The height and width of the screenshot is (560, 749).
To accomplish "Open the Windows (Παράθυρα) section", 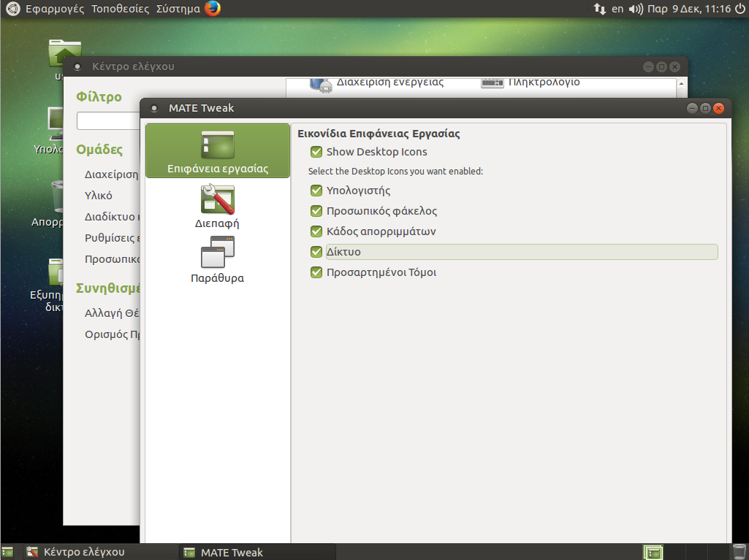I will (x=217, y=261).
